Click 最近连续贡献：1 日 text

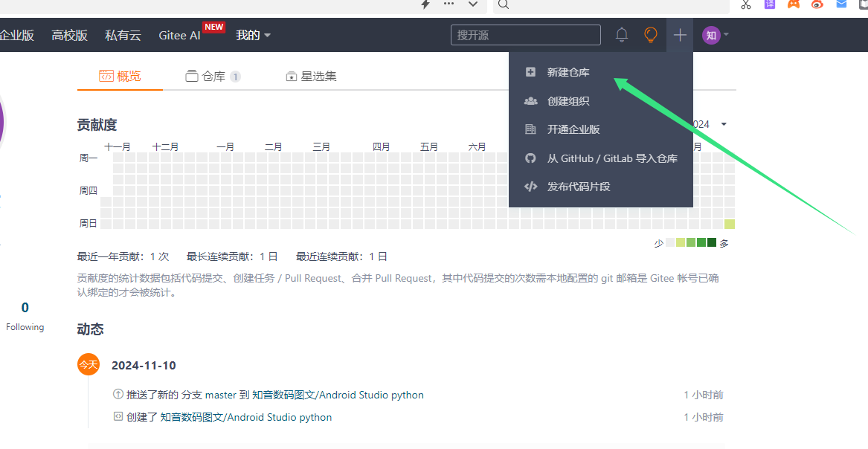click(x=341, y=256)
